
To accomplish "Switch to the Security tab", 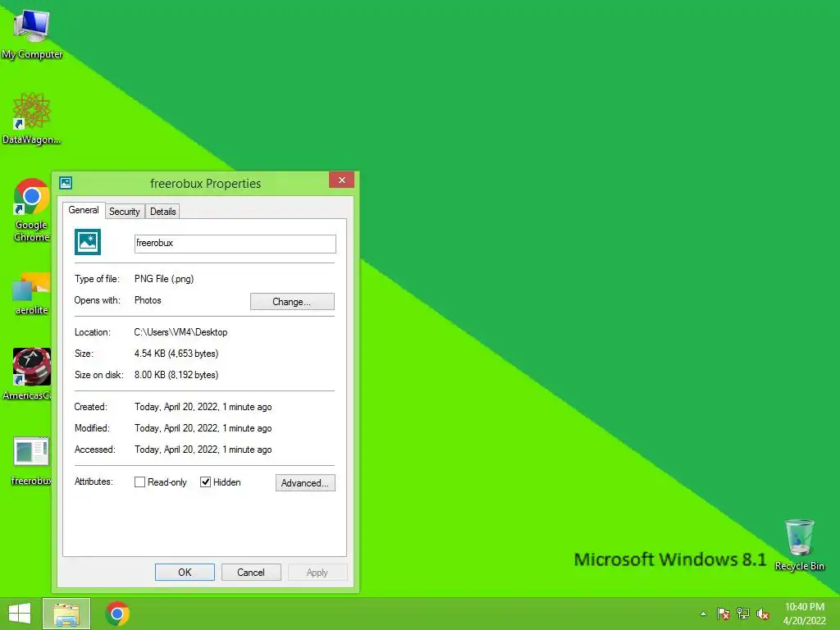I will (x=125, y=212).
